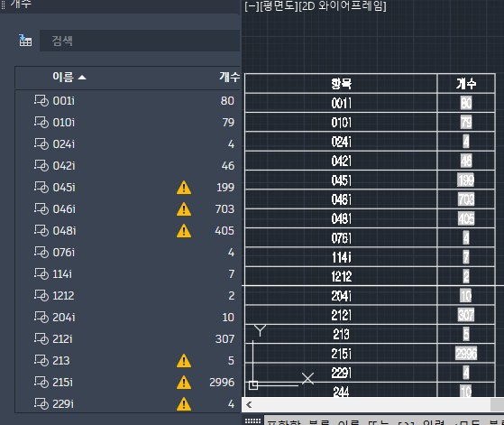This screenshot has width=504, height=425.
Task: Select the 212i block row
Action: click(x=128, y=338)
